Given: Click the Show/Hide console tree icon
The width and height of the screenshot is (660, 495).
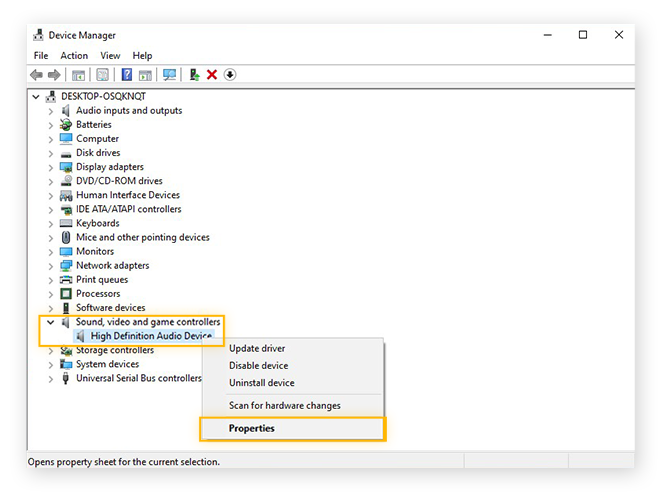Looking at the screenshot, I should click(79, 75).
